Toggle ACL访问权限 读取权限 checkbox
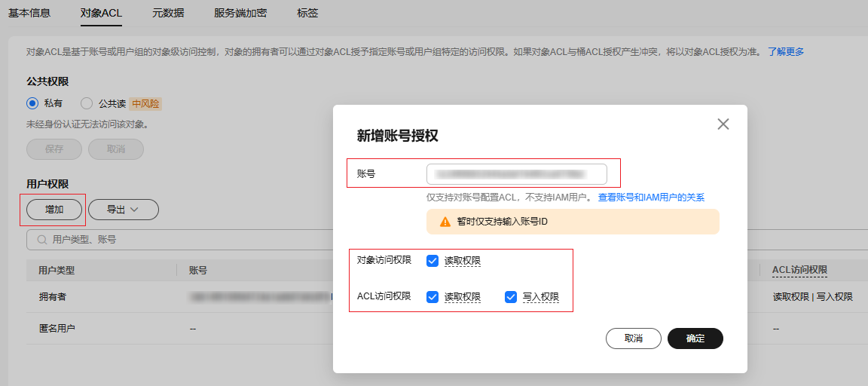Screen dimensions: 868x386 (x=433, y=297)
